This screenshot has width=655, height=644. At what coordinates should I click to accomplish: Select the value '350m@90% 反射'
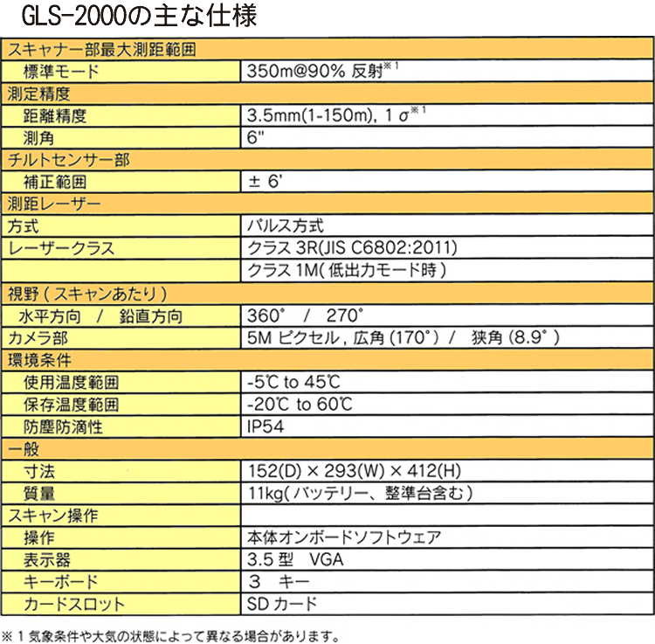pyautogui.click(x=315, y=71)
